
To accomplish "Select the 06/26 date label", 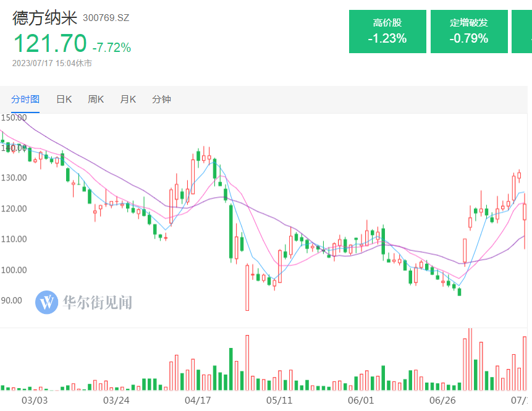I will [442, 400].
